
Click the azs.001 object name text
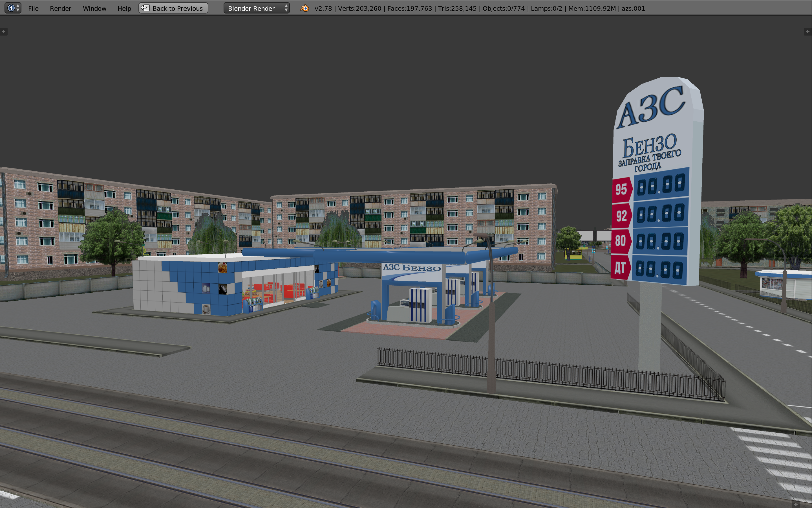(633, 8)
